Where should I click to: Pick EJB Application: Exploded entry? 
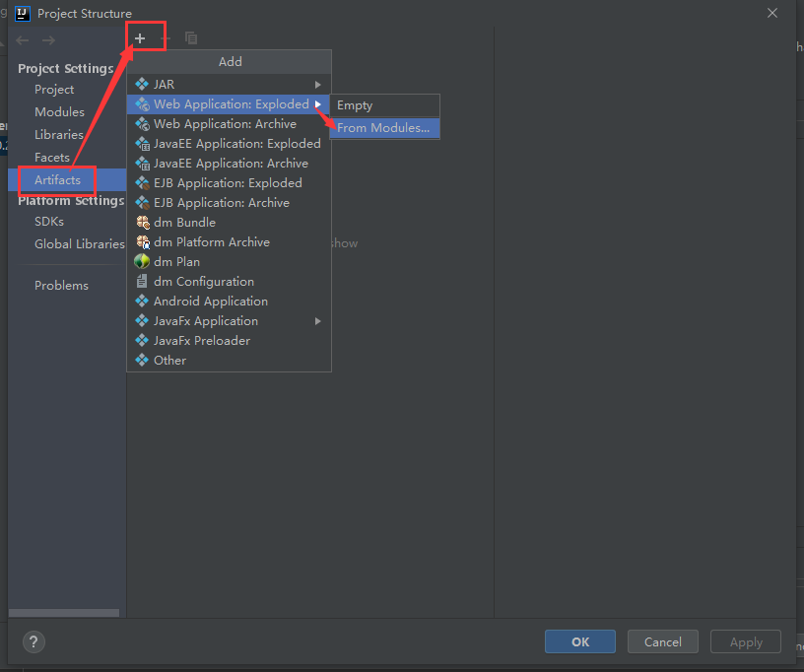229,183
